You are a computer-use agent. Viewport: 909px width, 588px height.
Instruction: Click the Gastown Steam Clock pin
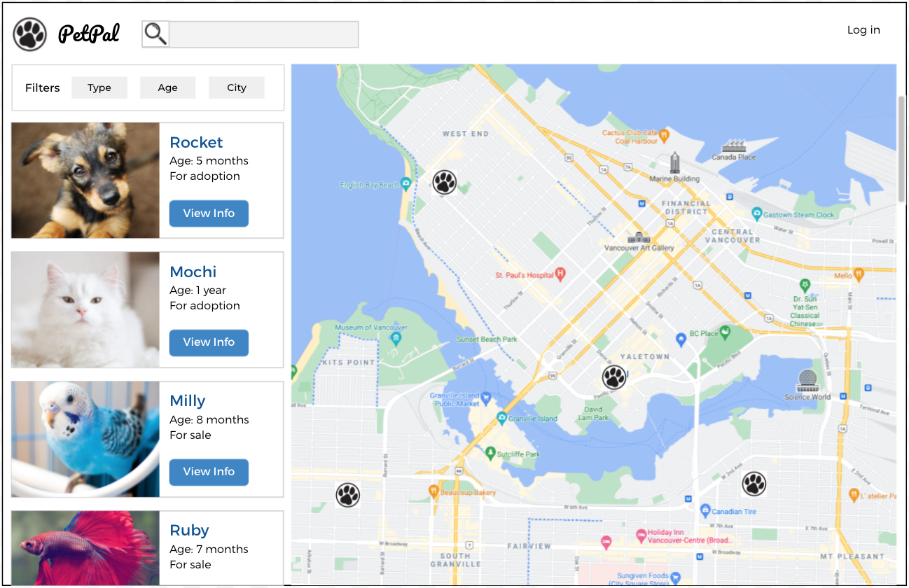(756, 213)
